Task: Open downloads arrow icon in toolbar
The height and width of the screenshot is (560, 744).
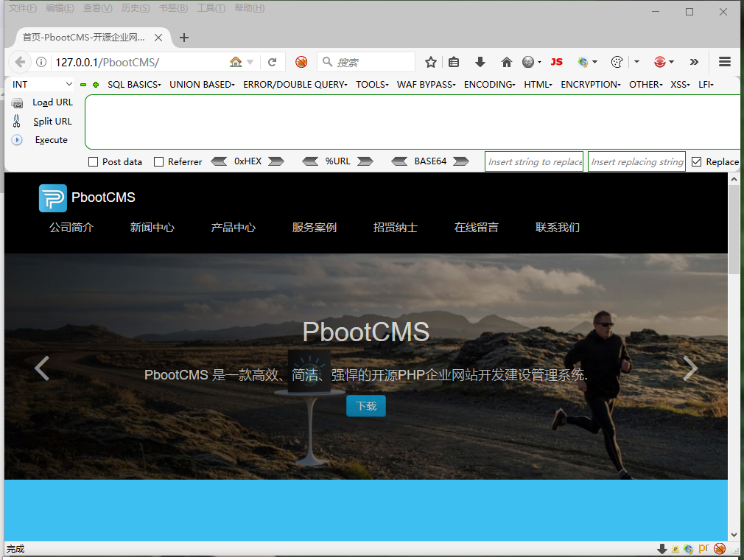Action: [x=480, y=62]
